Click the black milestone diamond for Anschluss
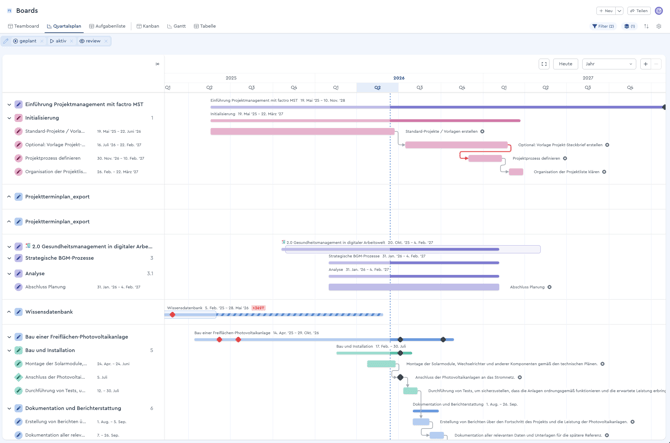The width and height of the screenshot is (670, 443). coord(400,377)
